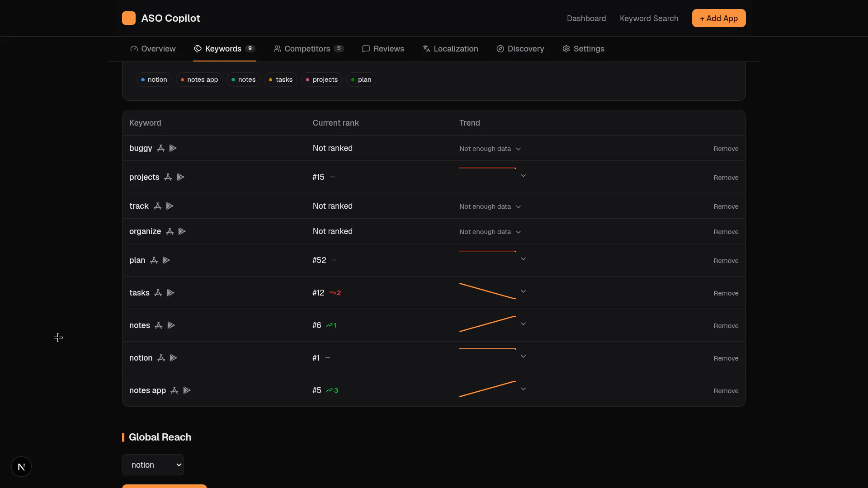
Task: Click the App Store icon for buggy
Action: [x=160, y=148]
